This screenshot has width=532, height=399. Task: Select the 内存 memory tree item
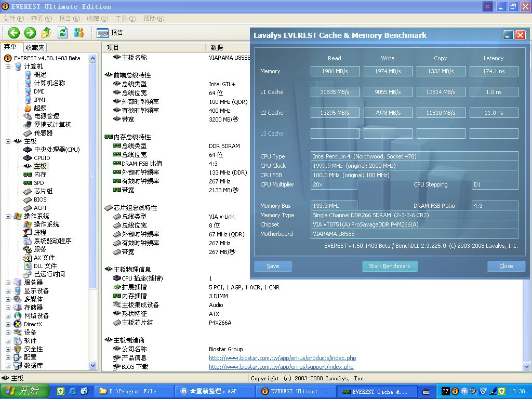point(40,175)
